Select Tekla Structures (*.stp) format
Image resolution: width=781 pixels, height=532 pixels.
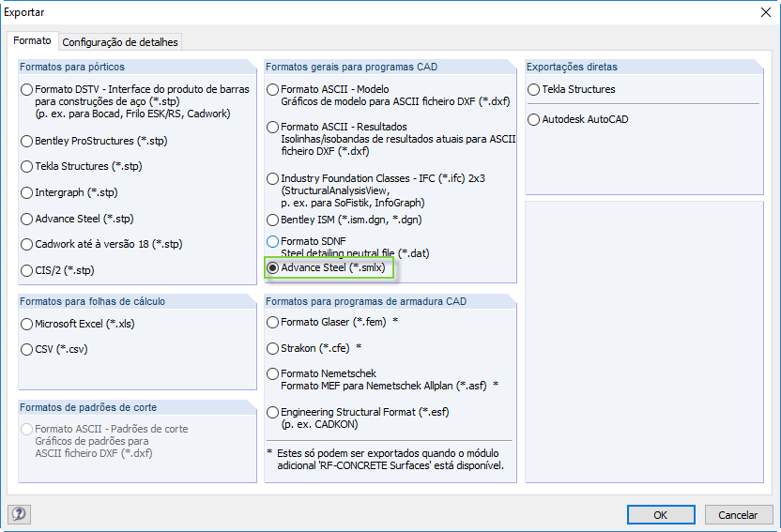tap(27, 167)
